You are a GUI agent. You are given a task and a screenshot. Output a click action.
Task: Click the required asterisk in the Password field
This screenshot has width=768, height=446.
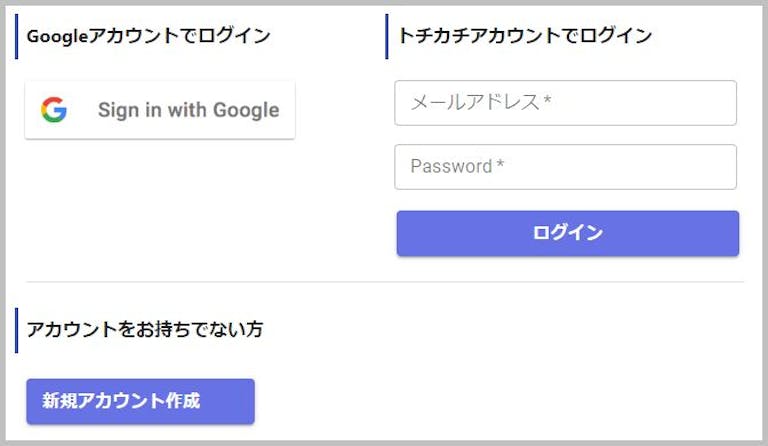pyautogui.click(x=500, y=166)
